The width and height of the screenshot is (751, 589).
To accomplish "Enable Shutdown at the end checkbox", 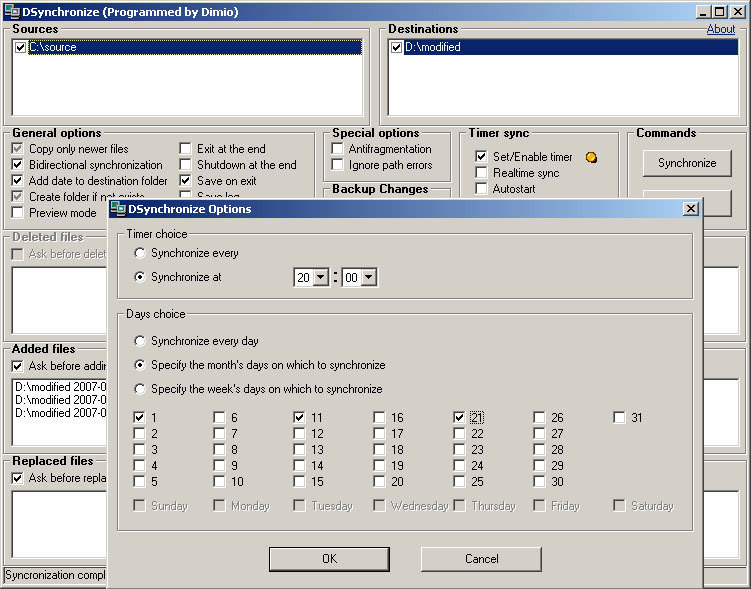I will [186, 165].
